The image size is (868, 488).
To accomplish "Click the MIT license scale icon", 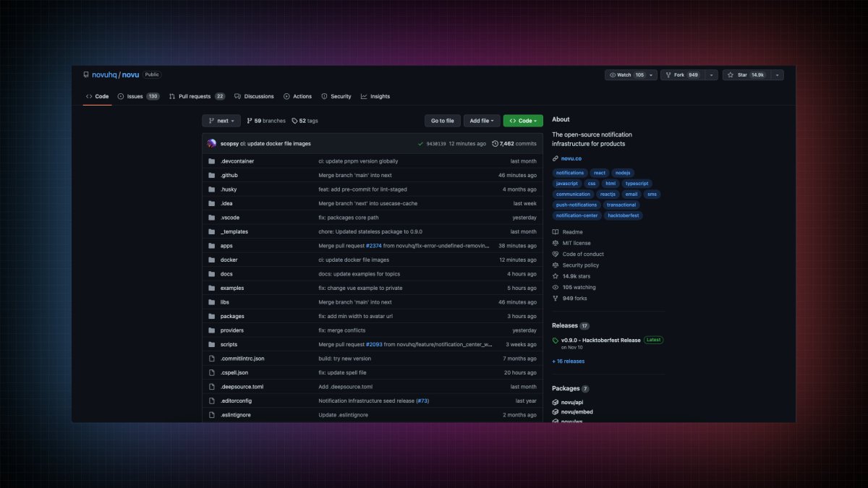I will tap(556, 243).
